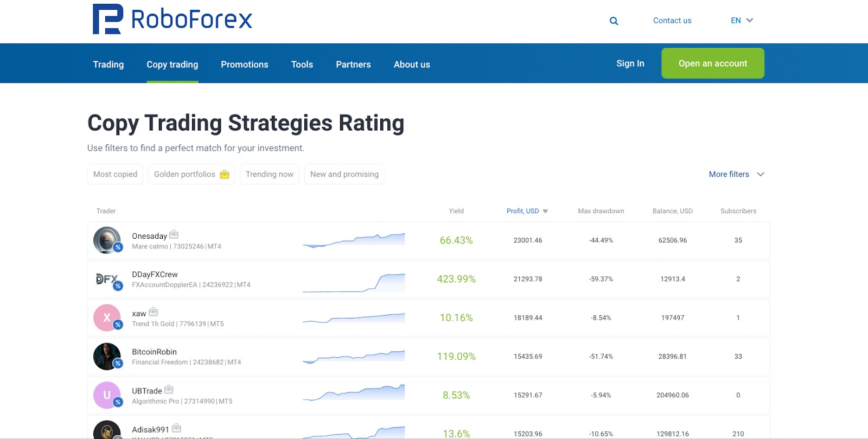Open the DDayFXCrew strategy name
This screenshot has width=868, height=439.
(155, 275)
